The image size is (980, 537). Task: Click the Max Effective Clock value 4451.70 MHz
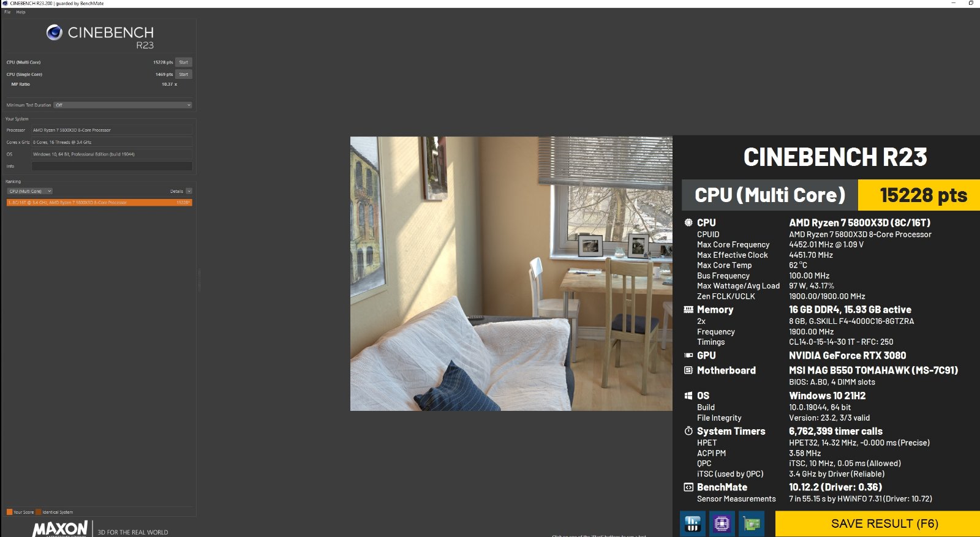point(811,255)
